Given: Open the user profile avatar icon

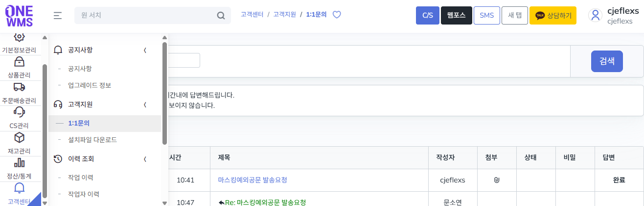Looking at the screenshot, I should click(596, 15).
